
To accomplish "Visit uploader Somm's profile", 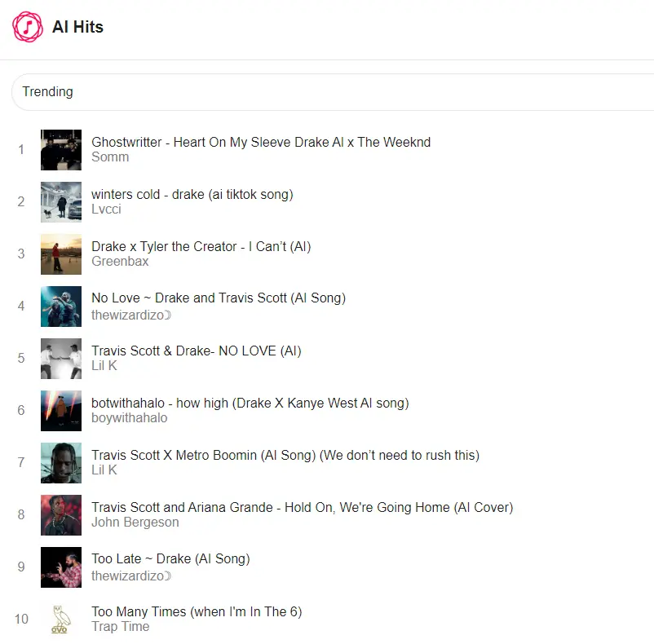I will [x=110, y=157].
